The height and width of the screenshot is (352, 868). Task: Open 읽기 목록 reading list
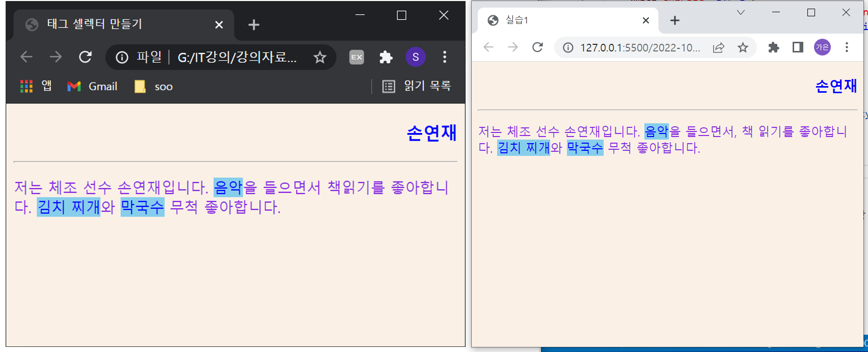(x=417, y=86)
